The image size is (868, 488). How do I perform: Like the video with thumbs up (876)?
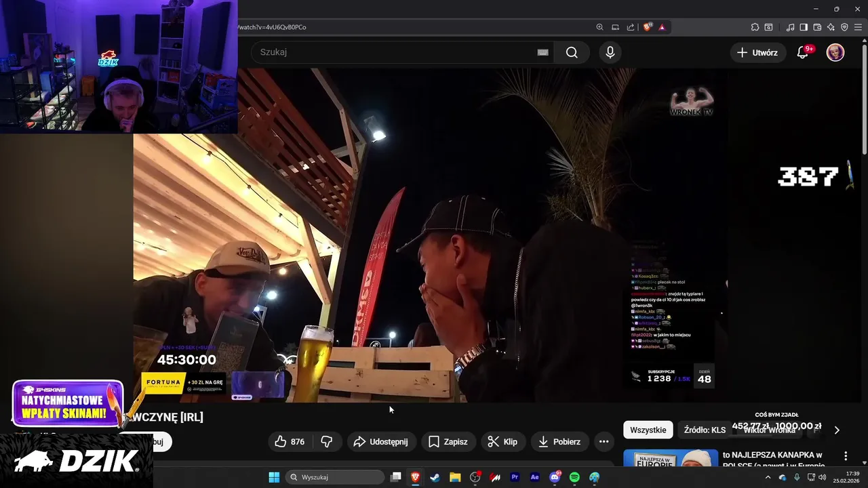click(x=289, y=441)
